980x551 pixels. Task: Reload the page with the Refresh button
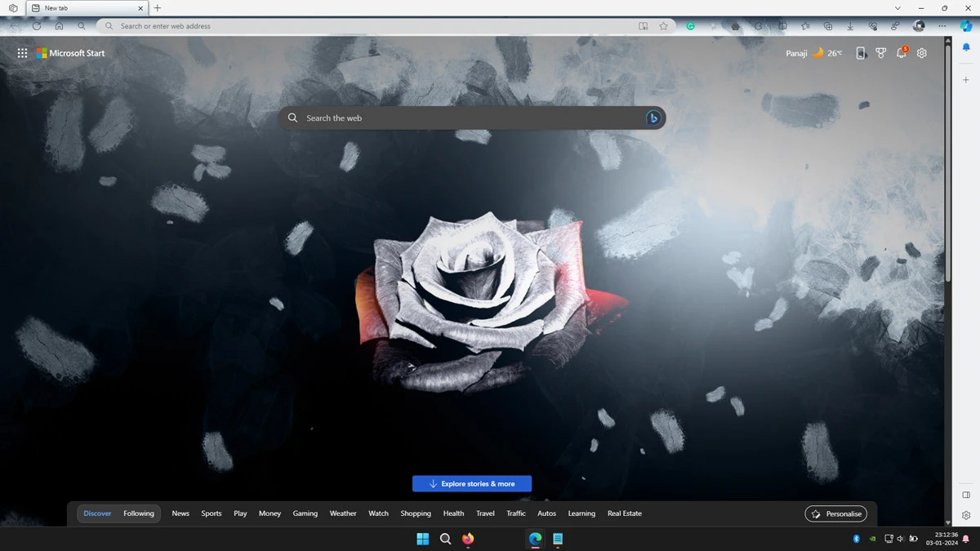37,26
